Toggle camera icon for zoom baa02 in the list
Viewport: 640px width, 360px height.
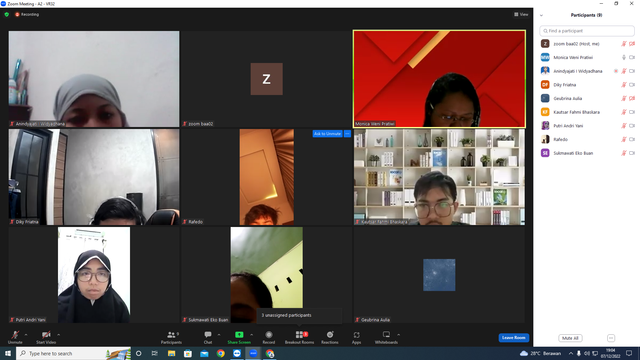632,44
